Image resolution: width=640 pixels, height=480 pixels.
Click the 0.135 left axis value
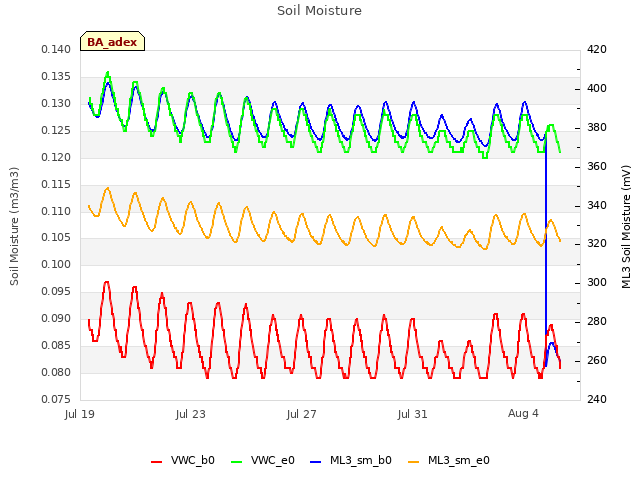(x=56, y=76)
